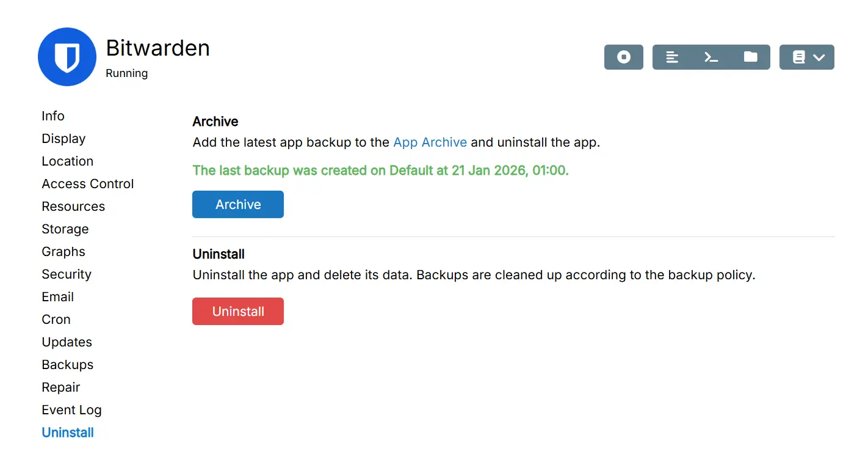Select Access Control in the sidebar
The image size is (868, 465).
tap(88, 184)
